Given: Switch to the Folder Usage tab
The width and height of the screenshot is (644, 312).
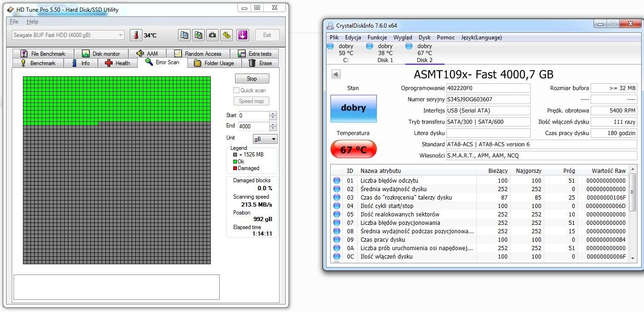Looking at the screenshot, I should pos(214,63).
